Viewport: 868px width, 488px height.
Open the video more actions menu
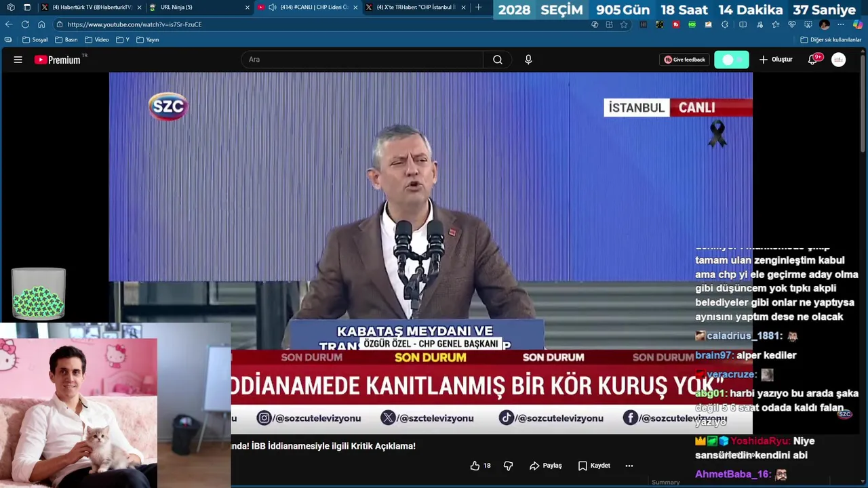tap(629, 466)
